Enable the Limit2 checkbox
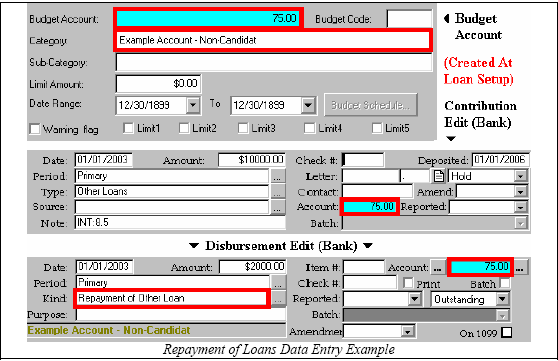558x361 pixels. 184,128
